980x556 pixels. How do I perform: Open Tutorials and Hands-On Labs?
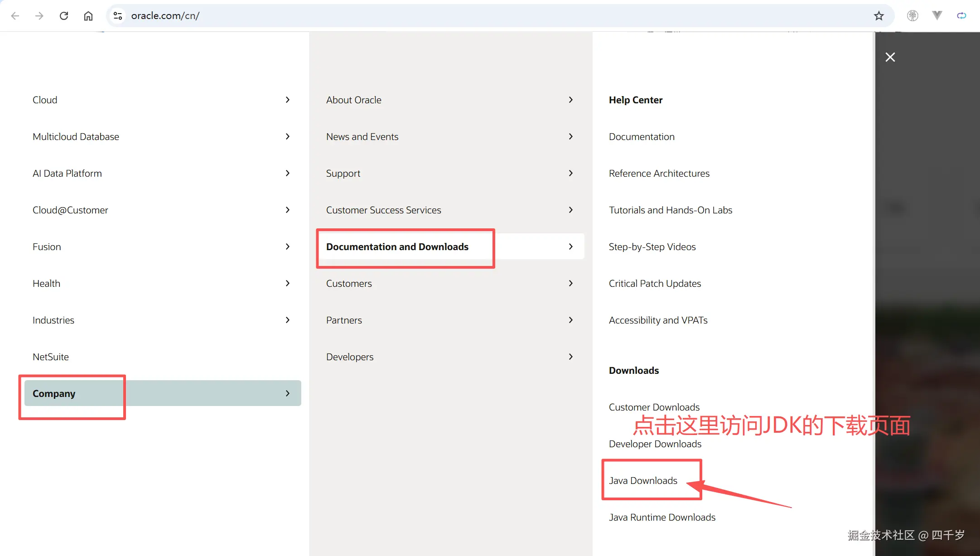point(671,210)
